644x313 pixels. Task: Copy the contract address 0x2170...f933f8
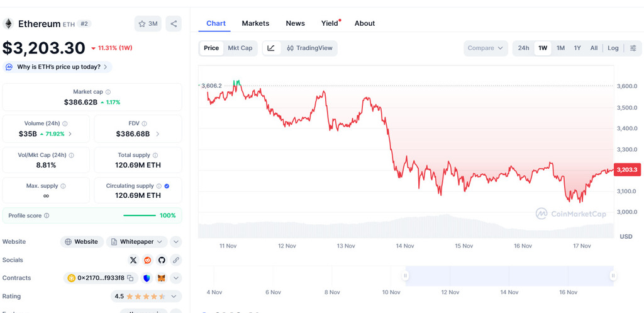[x=130, y=278]
